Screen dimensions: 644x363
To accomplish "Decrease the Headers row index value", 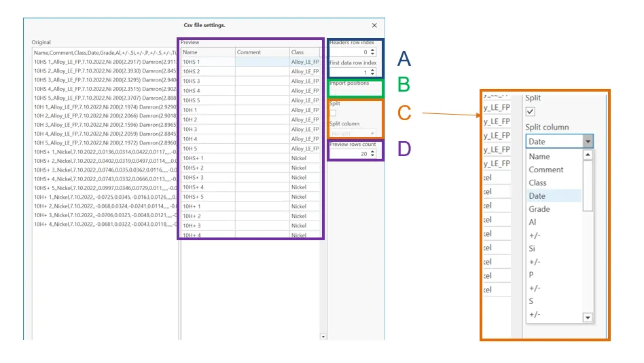I will [x=372, y=54].
